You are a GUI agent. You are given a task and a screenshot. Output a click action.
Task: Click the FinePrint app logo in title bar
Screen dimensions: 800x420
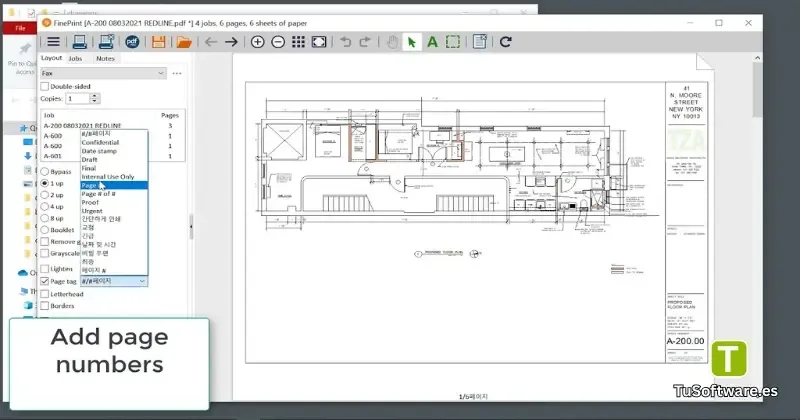47,23
